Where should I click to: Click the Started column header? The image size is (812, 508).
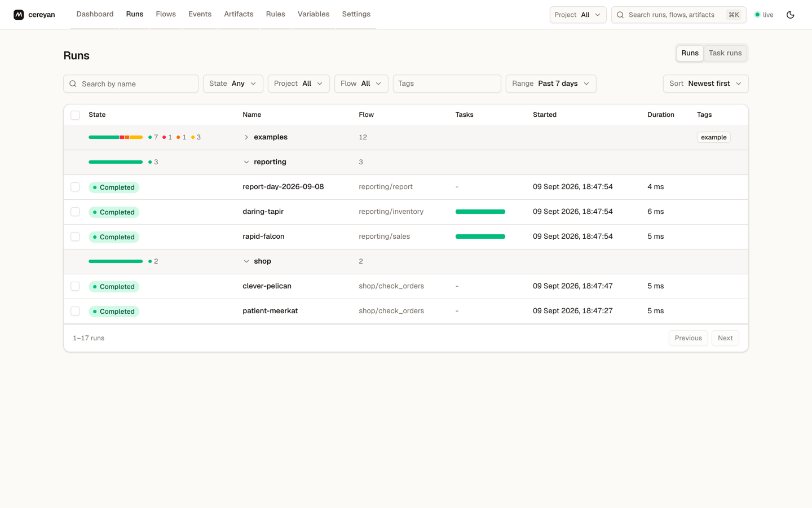click(x=545, y=115)
